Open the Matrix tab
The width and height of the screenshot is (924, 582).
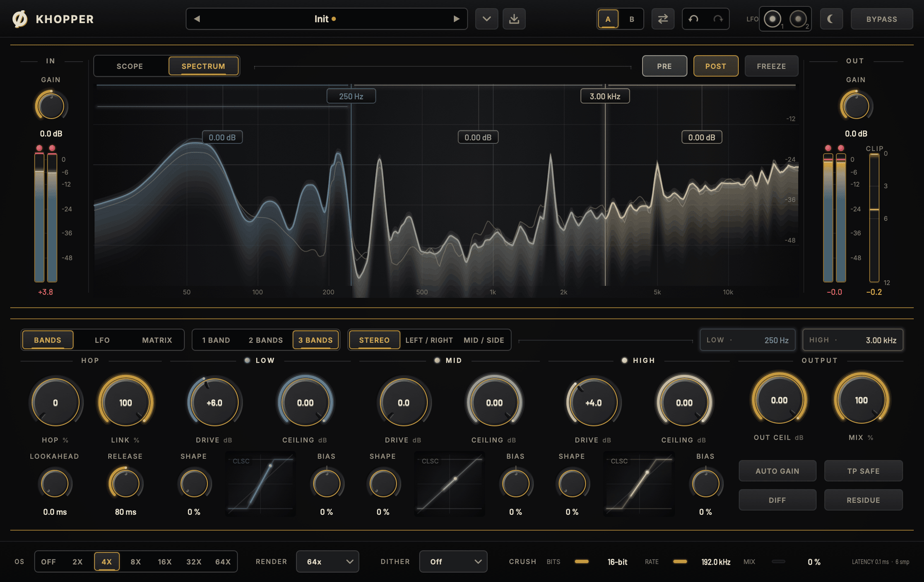(157, 340)
